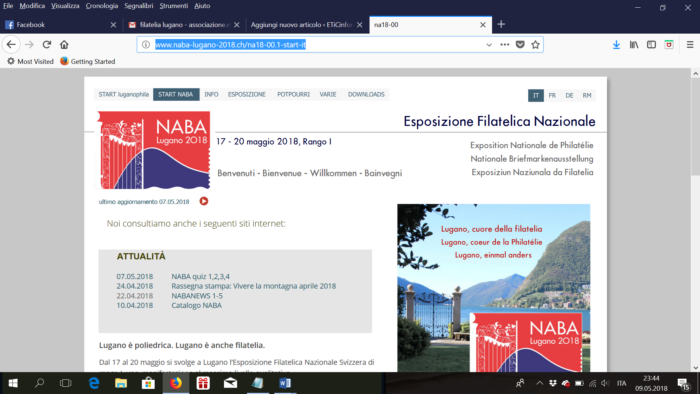Viewport: 700px width, 394px height.
Task: Show hidden system tray icons chevron
Action: 539,383
